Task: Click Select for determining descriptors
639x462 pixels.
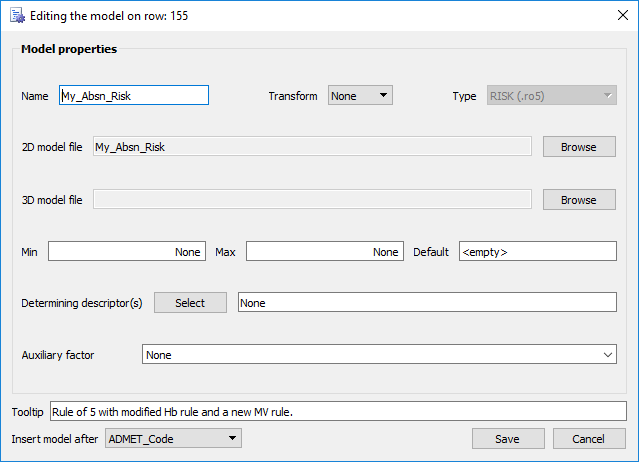Action: (x=190, y=303)
